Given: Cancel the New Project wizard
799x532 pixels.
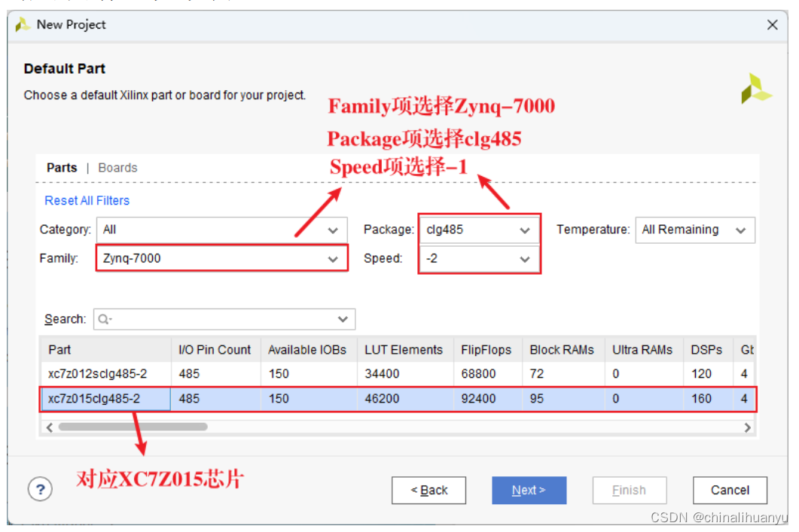Looking at the screenshot, I should point(730,491).
